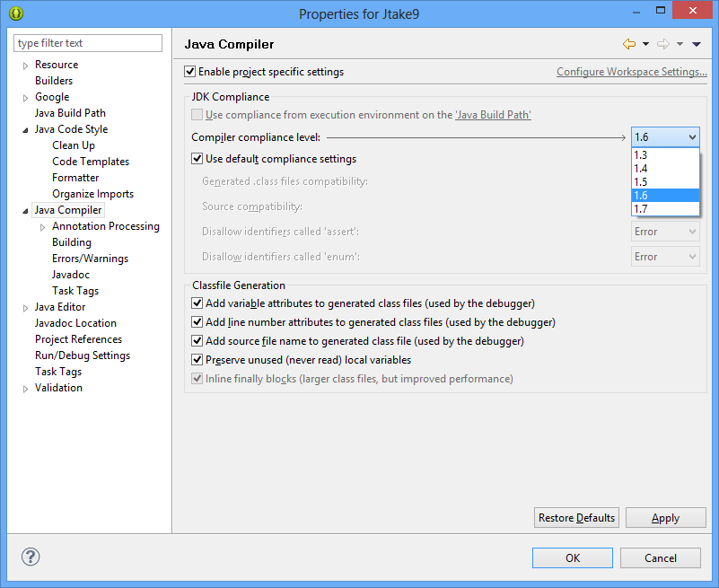Collapse the Java Code Style node

[26, 130]
